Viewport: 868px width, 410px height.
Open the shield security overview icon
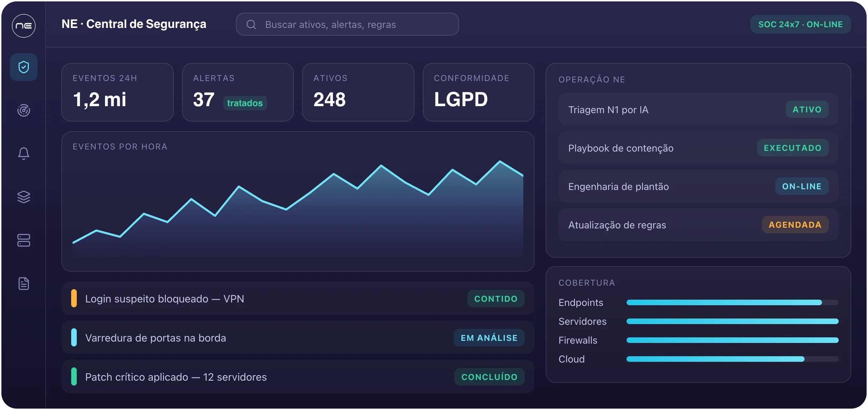tap(24, 67)
